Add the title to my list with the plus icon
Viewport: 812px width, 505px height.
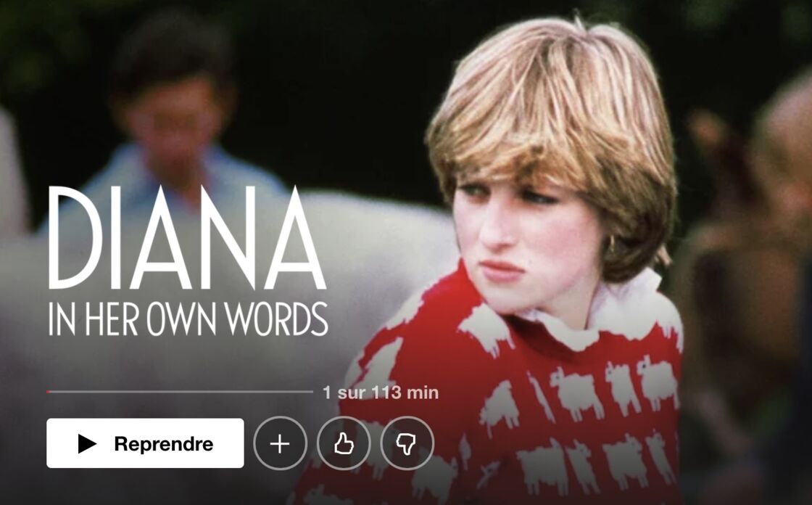(280, 443)
